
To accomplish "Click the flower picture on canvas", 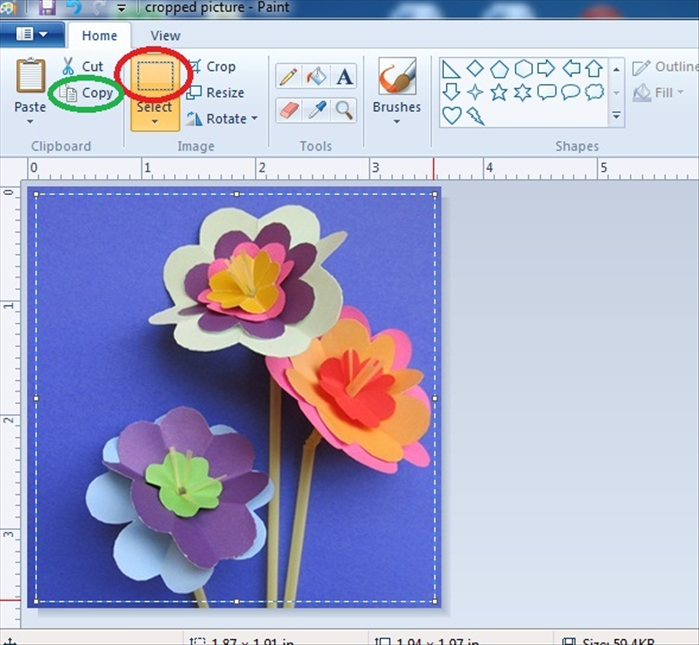I will tap(234, 398).
